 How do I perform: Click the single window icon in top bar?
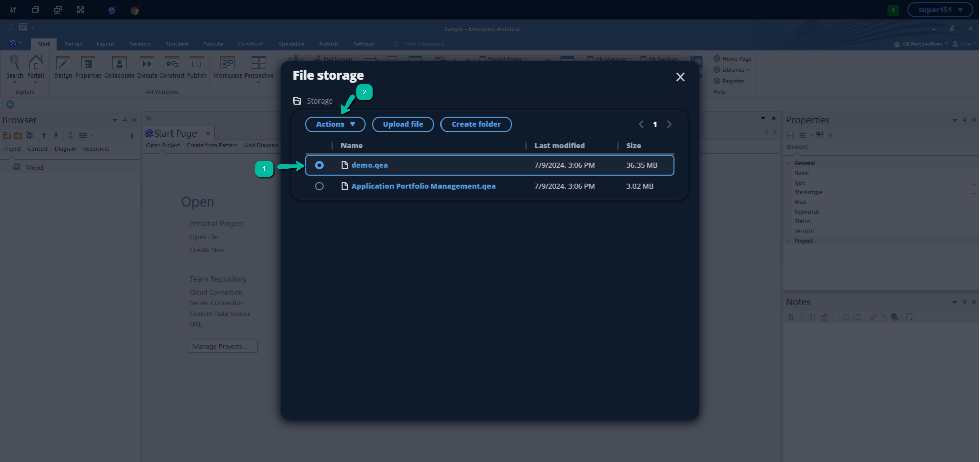point(36,10)
